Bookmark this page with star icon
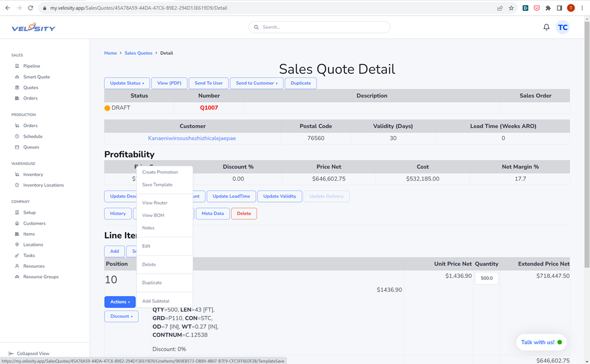The image size is (590, 364). pos(511,8)
